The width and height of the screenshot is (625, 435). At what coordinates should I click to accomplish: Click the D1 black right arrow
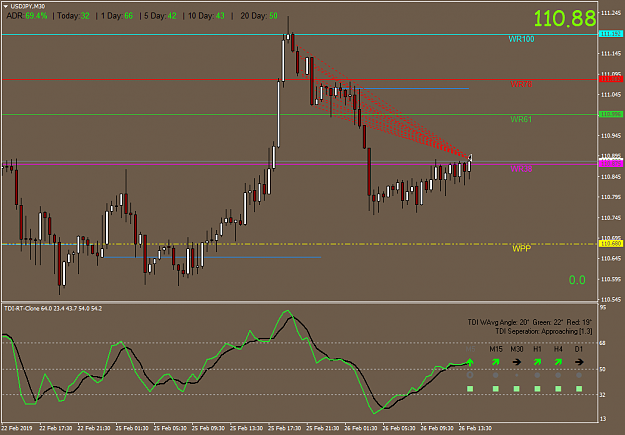coord(579,362)
